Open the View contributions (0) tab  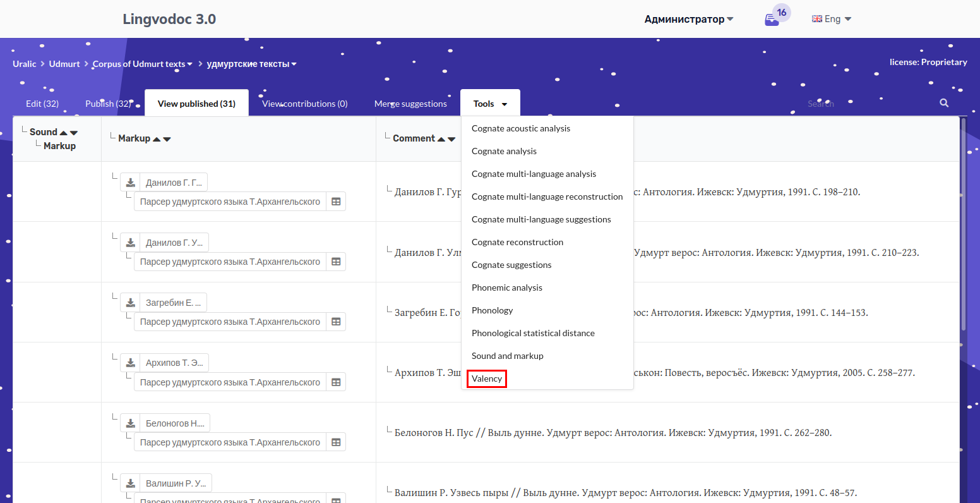[305, 104]
